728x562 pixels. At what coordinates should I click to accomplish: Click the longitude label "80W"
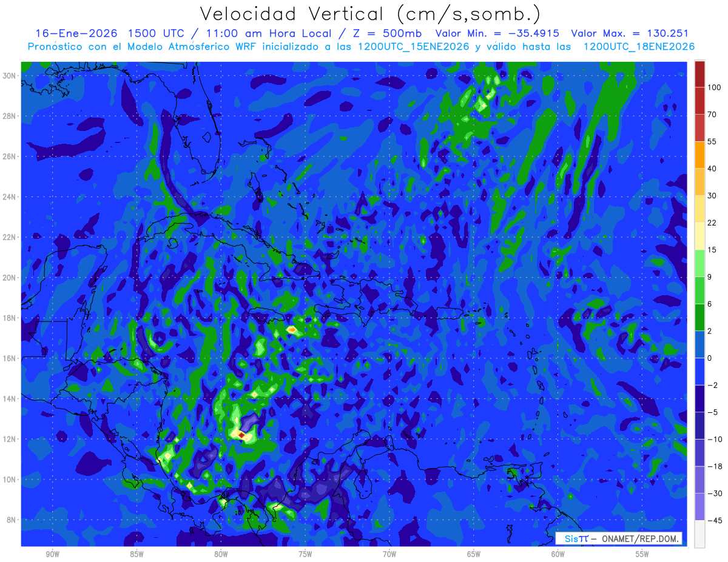[221, 555]
